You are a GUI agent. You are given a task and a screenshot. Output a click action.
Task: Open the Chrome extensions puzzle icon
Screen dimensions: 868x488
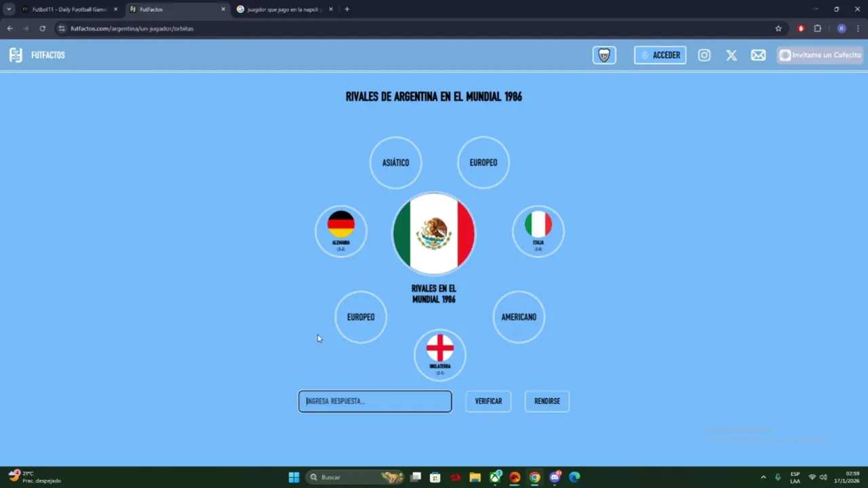(x=818, y=28)
